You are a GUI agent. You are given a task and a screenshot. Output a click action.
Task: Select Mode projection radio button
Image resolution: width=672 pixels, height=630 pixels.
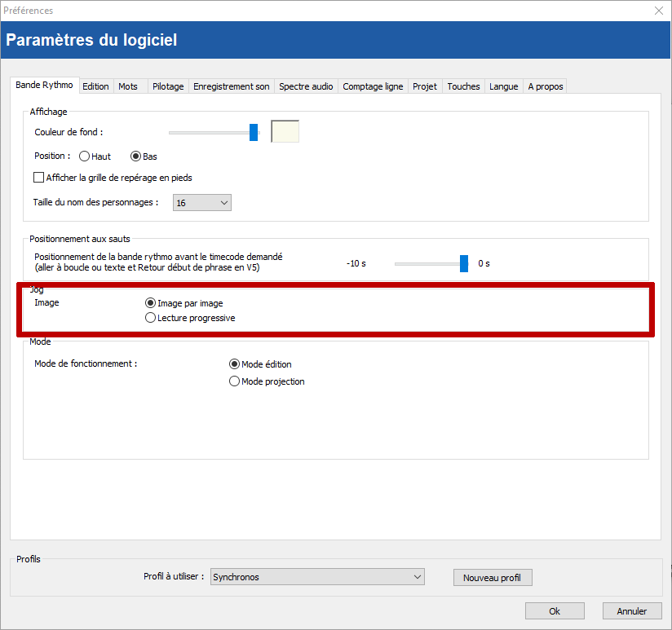(235, 381)
